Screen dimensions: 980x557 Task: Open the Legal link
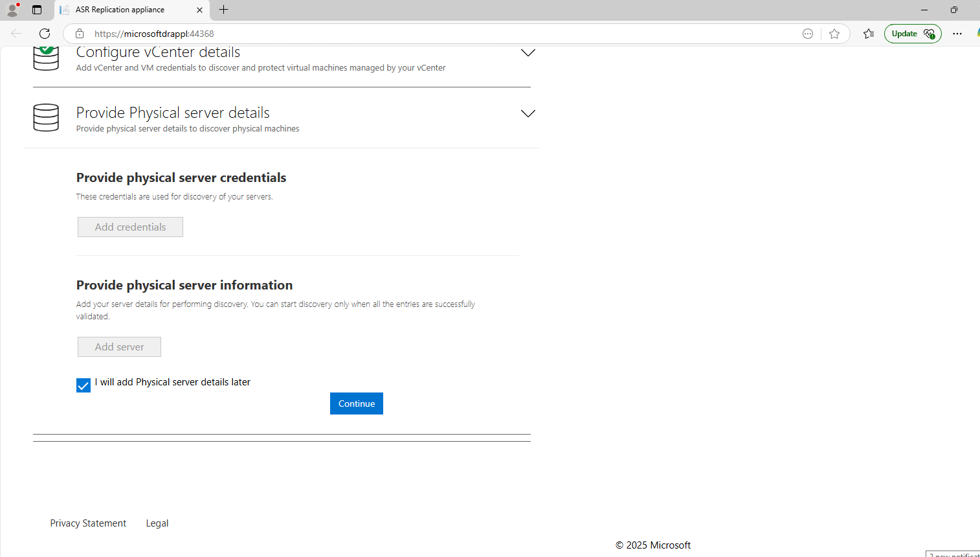tap(157, 523)
